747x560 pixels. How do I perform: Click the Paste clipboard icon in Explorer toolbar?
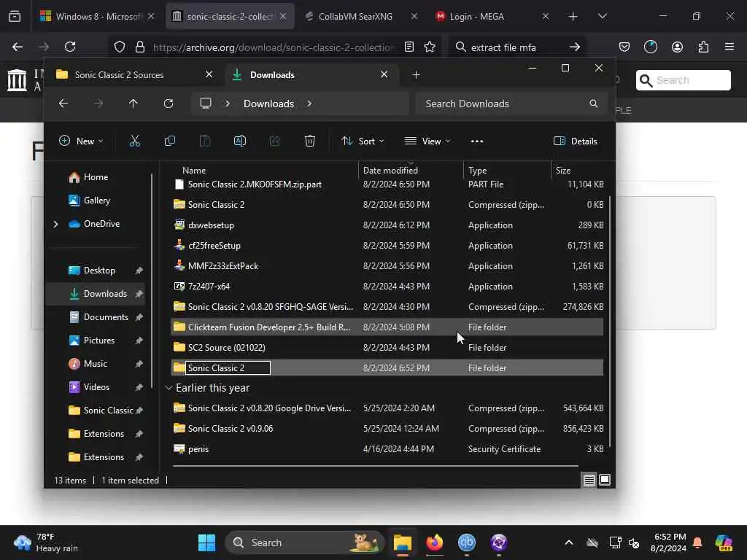205,141
